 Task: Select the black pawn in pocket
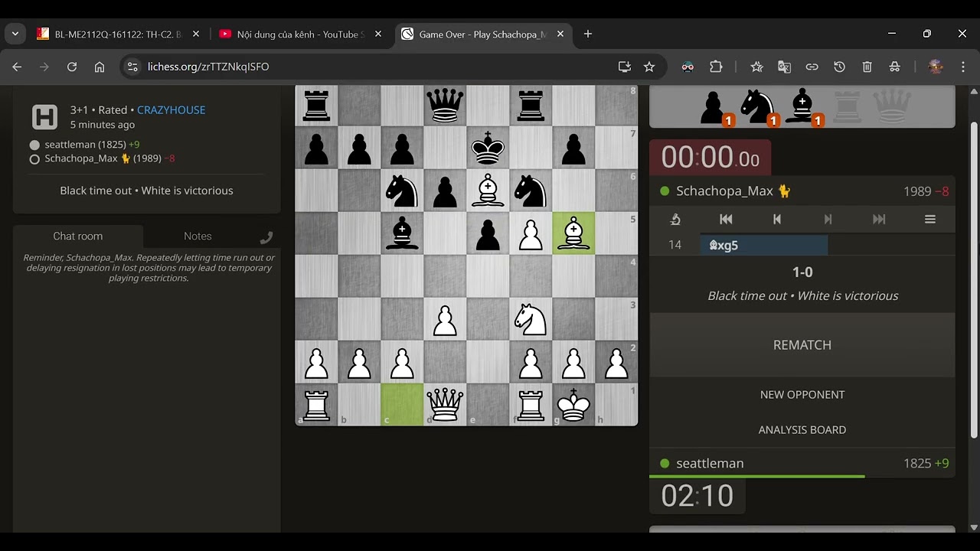(714, 108)
